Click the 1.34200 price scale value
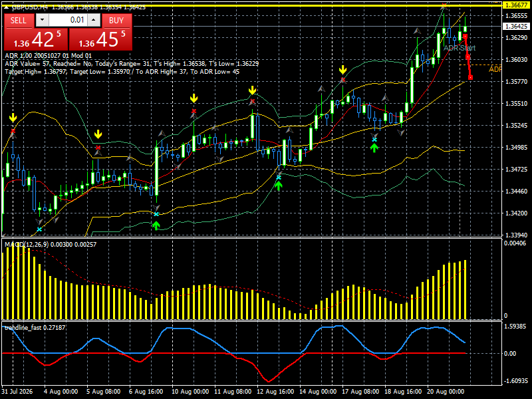This screenshot has height=399, width=532. click(516, 213)
